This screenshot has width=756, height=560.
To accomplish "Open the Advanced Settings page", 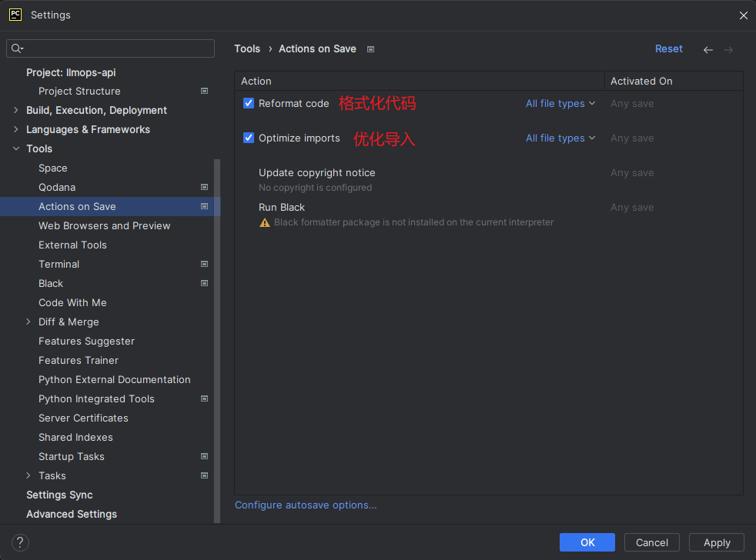I will pyautogui.click(x=72, y=514).
